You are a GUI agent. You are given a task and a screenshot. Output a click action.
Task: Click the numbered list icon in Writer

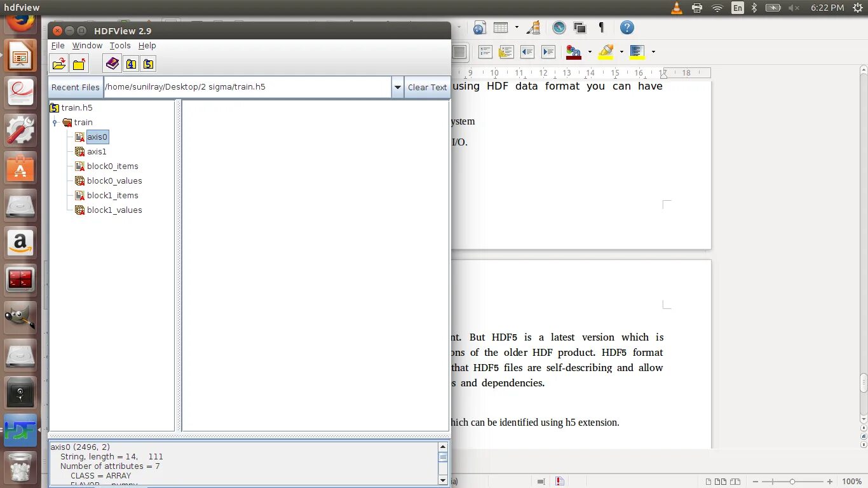click(485, 52)
